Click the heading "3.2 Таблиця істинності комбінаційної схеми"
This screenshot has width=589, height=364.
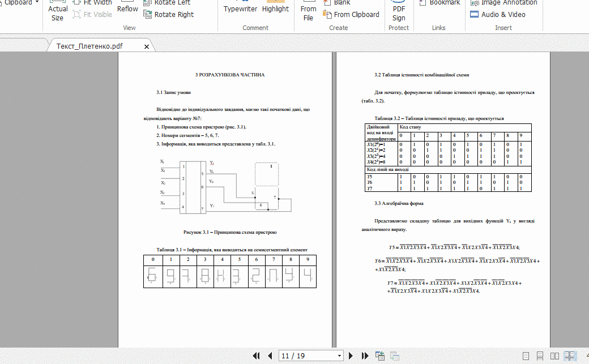coord(421,75)
